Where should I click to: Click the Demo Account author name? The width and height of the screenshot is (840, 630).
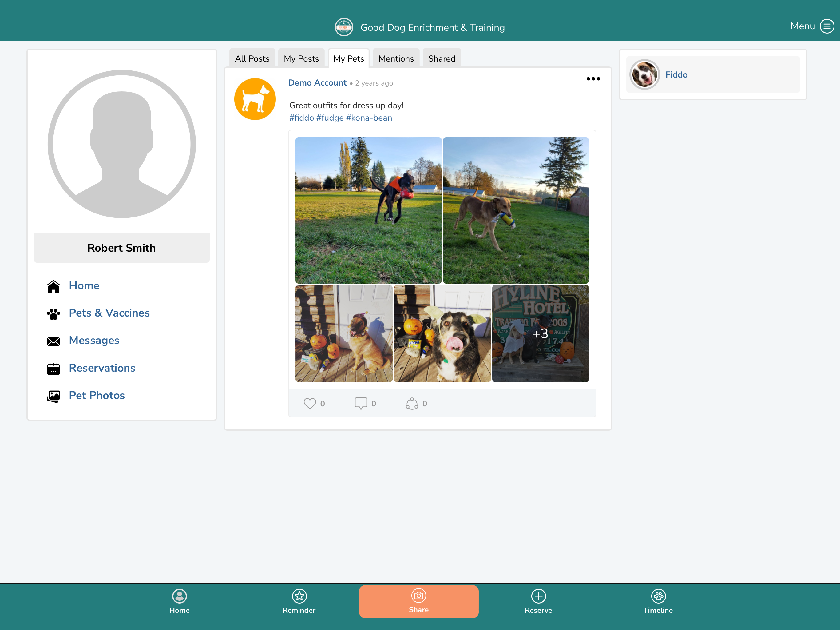tap(317, 82)
